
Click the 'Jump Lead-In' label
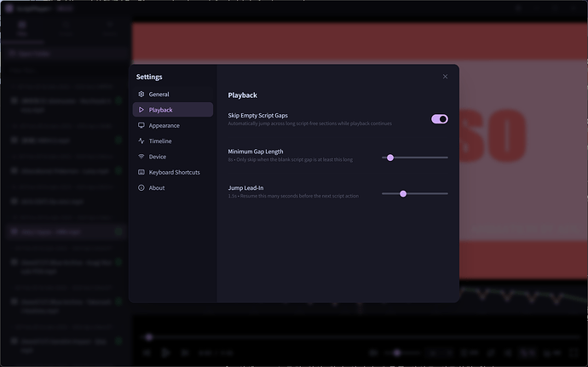(x=246, y=188)
